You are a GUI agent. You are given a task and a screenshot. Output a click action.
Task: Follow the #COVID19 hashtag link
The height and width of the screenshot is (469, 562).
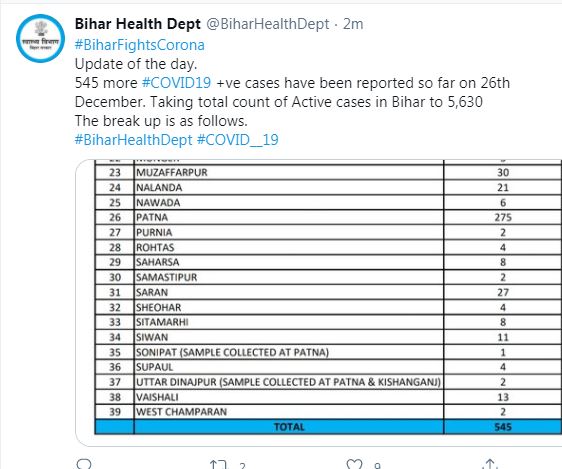coord(177,83)
